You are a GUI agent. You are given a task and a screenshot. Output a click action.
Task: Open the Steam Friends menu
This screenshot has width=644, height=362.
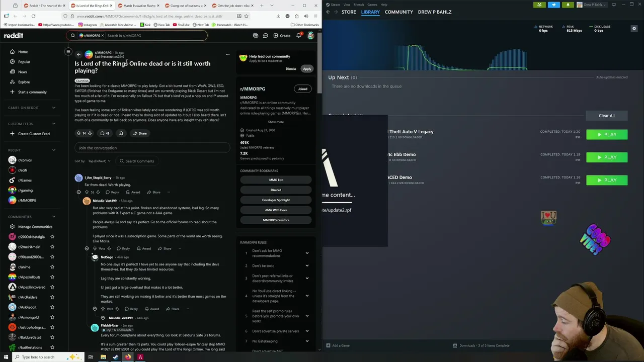(359, 5)
